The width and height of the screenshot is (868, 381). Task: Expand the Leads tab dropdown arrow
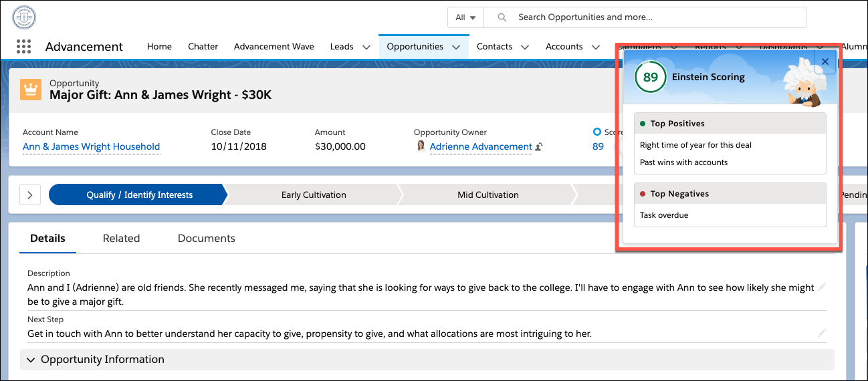pyautogui.click(x=366, y=47)
